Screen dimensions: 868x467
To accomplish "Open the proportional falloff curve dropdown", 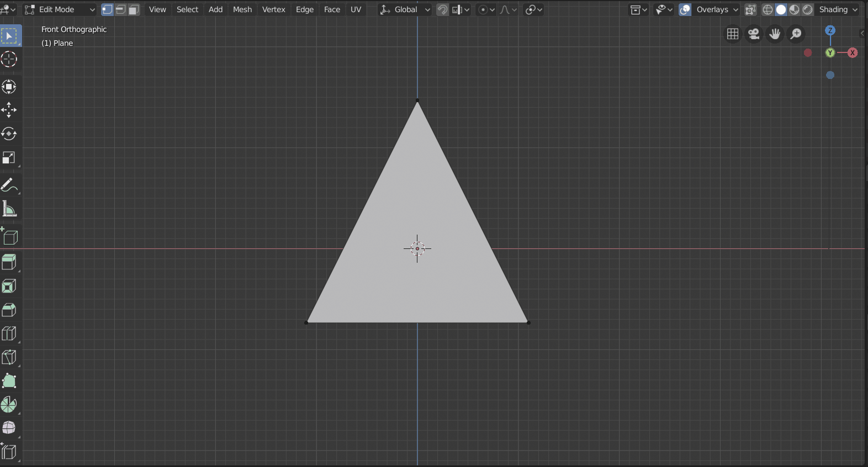I will click(x=508, y=9).
